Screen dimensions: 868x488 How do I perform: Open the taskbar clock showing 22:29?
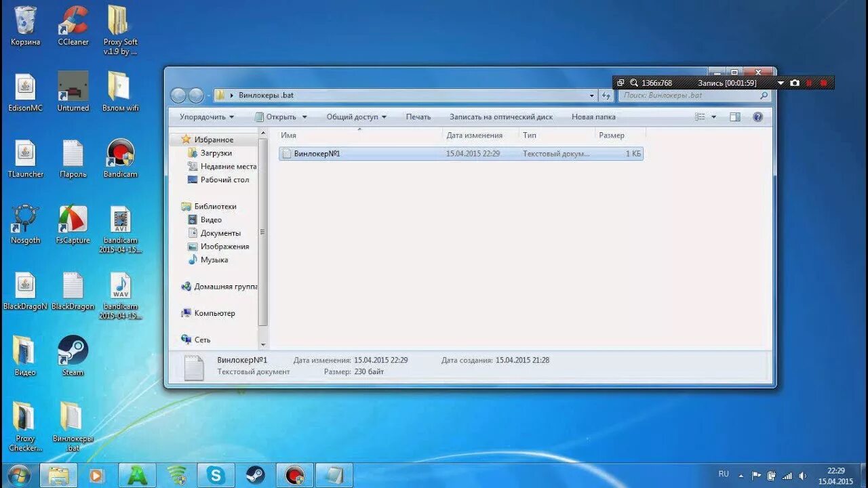(835, 475)
